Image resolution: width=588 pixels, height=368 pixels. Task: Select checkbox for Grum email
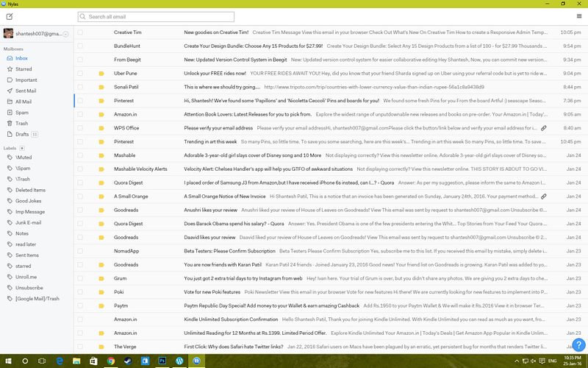point(80,278)
